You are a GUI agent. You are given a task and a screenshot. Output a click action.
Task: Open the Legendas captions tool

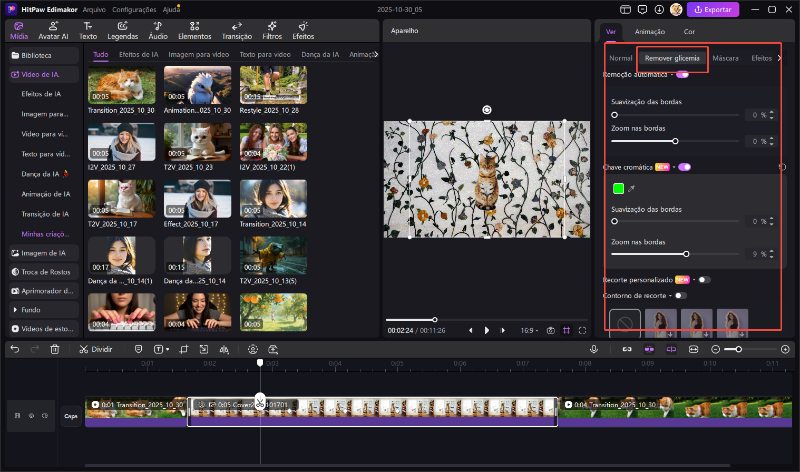pos(122,31)
